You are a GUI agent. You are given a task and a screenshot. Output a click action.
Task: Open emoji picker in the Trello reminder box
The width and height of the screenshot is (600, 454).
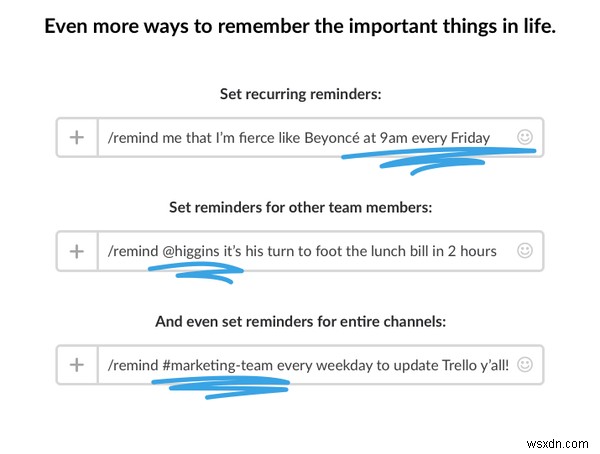(525, 364)
